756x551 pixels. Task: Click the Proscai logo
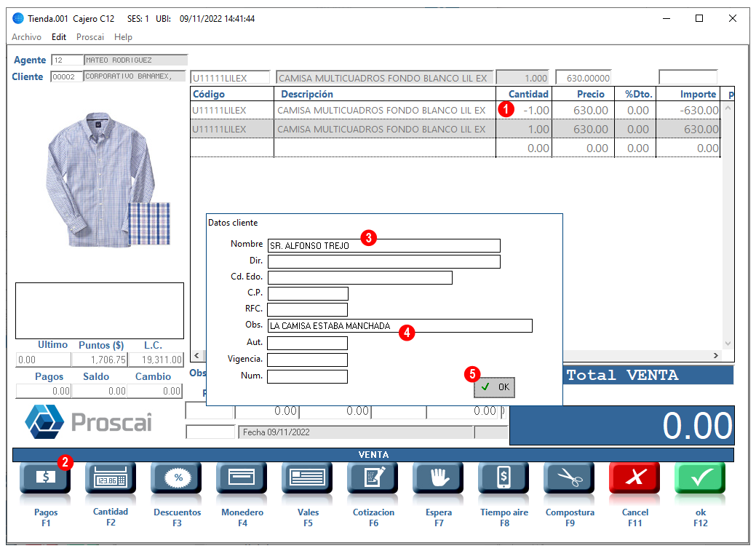pyautogui.click(x=89, y=421)
